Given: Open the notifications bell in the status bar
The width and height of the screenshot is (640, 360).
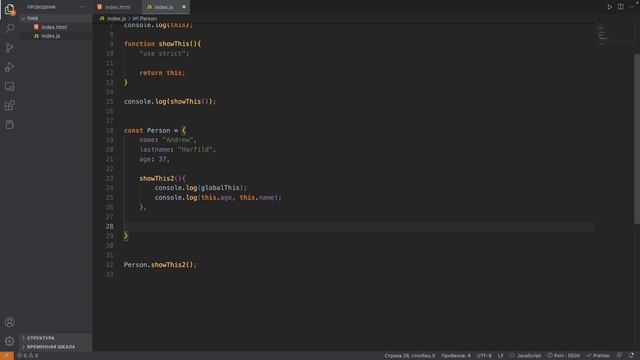Looking at the screenshot, I should click(x=631, y=356).
